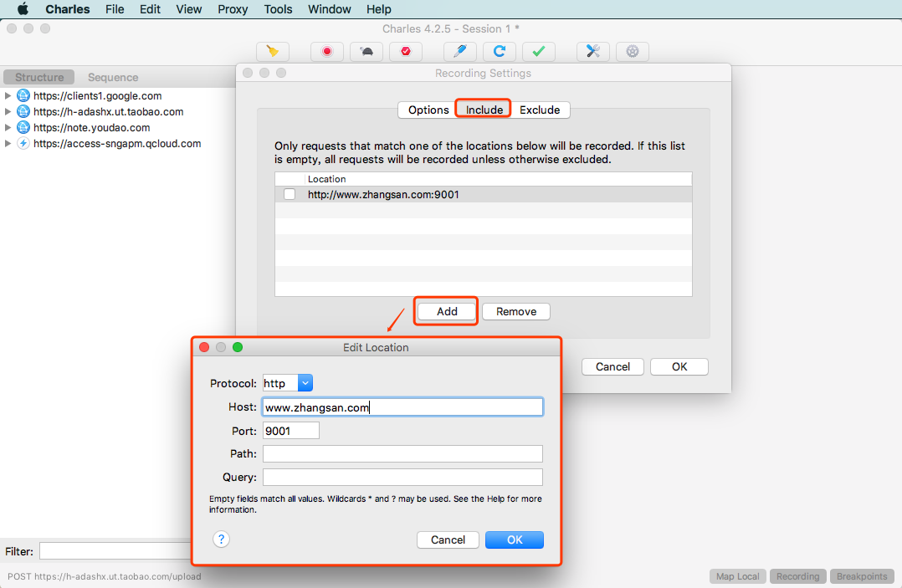The height and width of the screenshot is (588, 902).
Task: Toggle the www.zhangsan.com:9001 location checkbox
Action: [290, 194]
